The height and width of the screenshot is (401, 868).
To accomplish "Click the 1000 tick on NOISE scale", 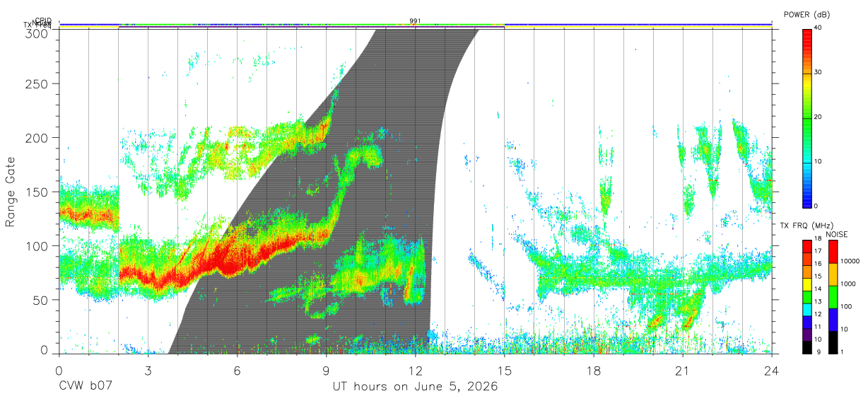I will (848, 284).
